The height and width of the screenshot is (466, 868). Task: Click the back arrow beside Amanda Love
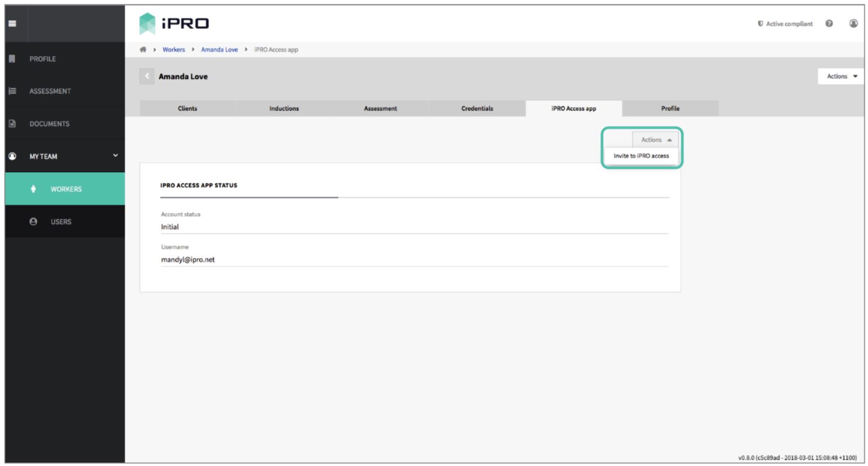pyautogui.click(x=147, y=76)
